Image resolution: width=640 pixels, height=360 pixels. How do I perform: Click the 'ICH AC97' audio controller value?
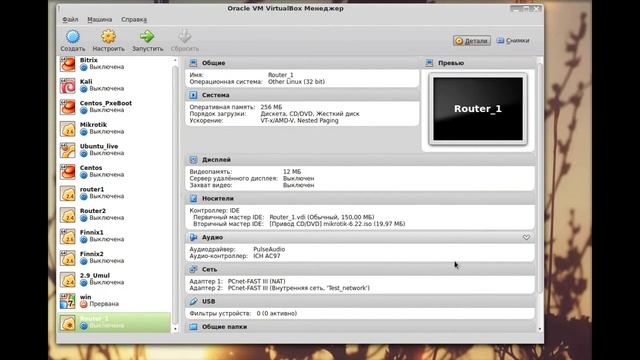pyautogui.click(x=267, y=256)
